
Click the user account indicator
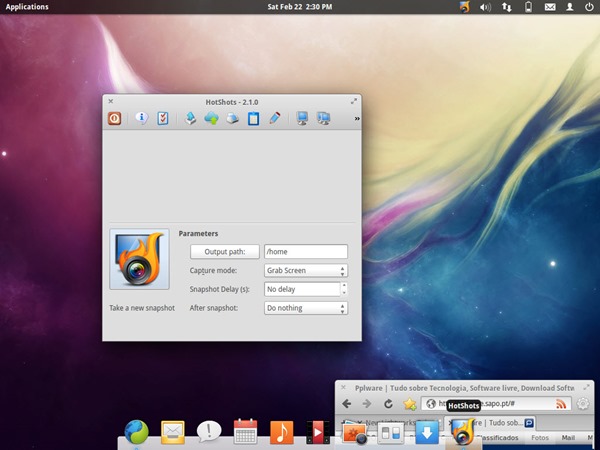[x=570, y=7]
